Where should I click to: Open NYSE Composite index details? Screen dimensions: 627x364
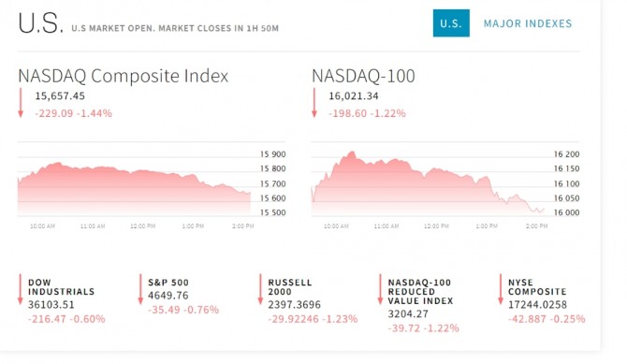(537, 286)
